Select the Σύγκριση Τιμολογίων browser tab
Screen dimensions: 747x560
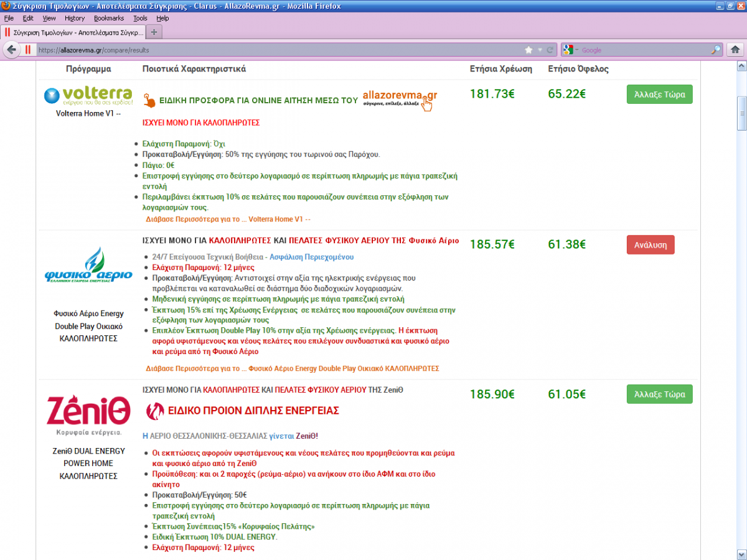click(x=73, y=32)
